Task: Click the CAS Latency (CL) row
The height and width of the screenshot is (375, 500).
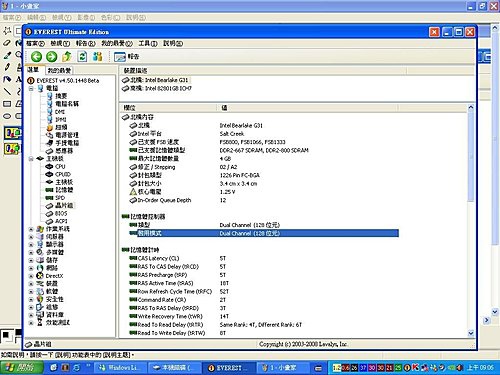Action: point(260,258)
